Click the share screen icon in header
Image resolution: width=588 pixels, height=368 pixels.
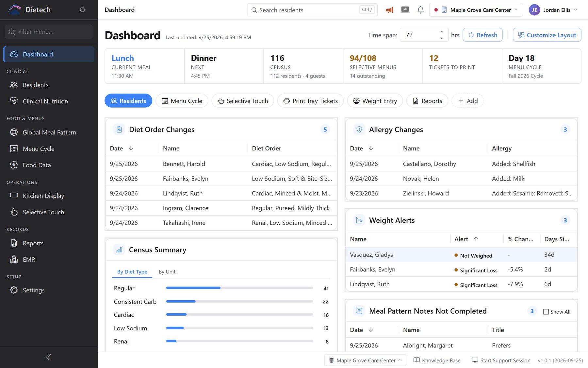click(405, 10)
